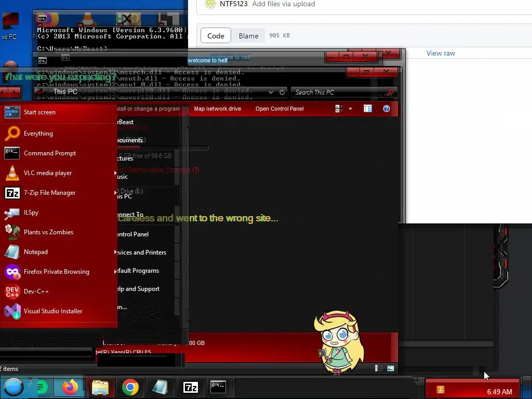Open File Explorer from the taskbar

[x=100, y=387]
